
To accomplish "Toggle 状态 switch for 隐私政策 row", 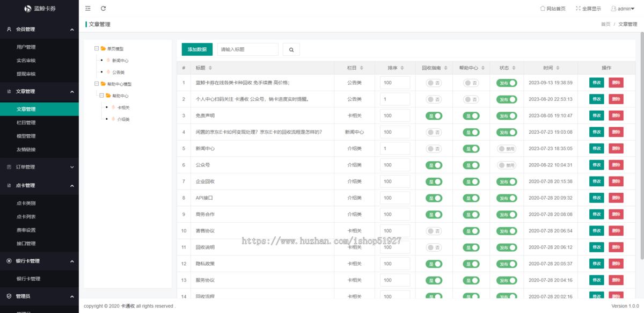I will [507, 264].
